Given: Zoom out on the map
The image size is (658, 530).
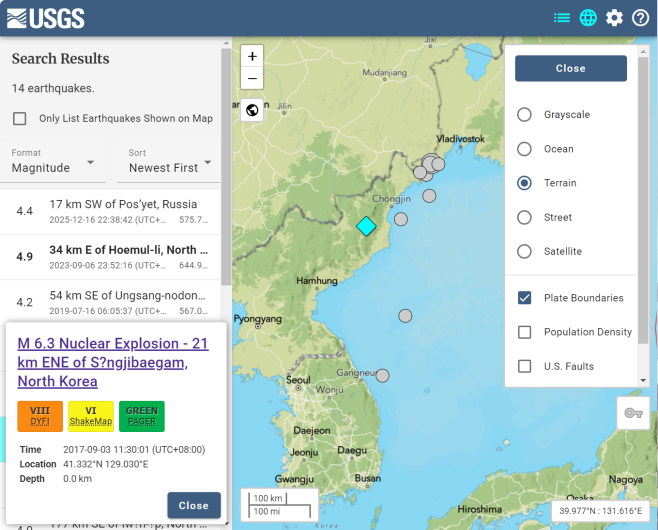Looking at the screenshot, I should 252,78.
